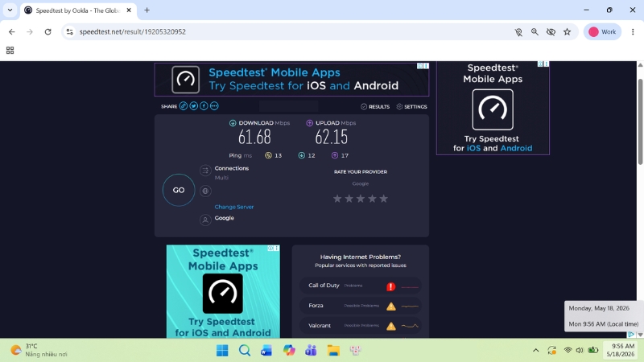644x362 pixels.
Task: Open Speedtest SETTINGS
Action: (411, 107)
